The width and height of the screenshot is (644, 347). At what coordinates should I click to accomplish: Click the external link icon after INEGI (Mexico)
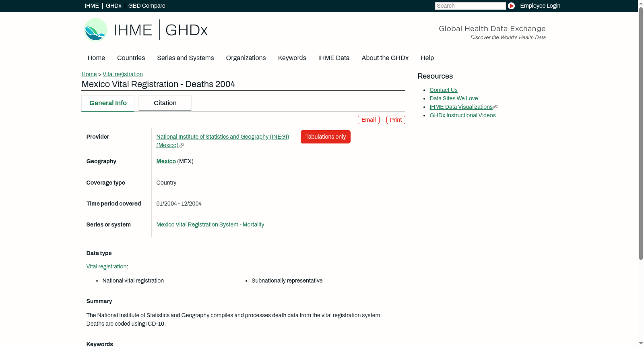[182, 145]
